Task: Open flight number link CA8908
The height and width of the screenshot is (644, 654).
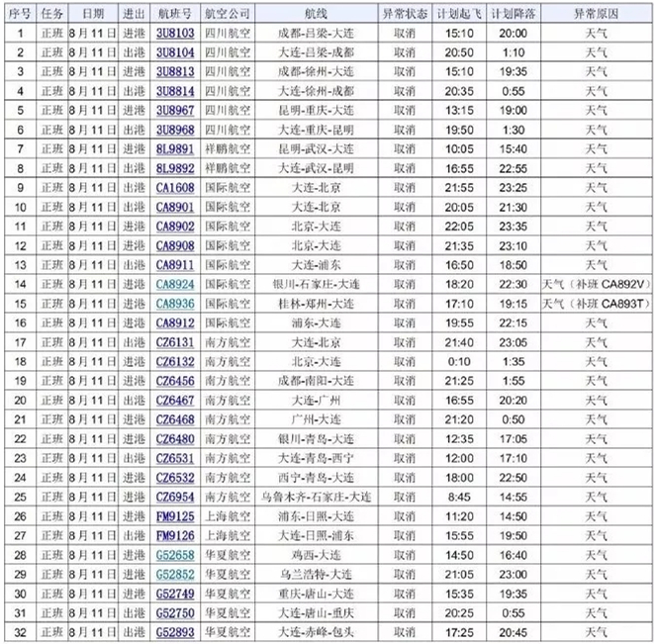Action: pyautogui.click(x=175, y=245)
